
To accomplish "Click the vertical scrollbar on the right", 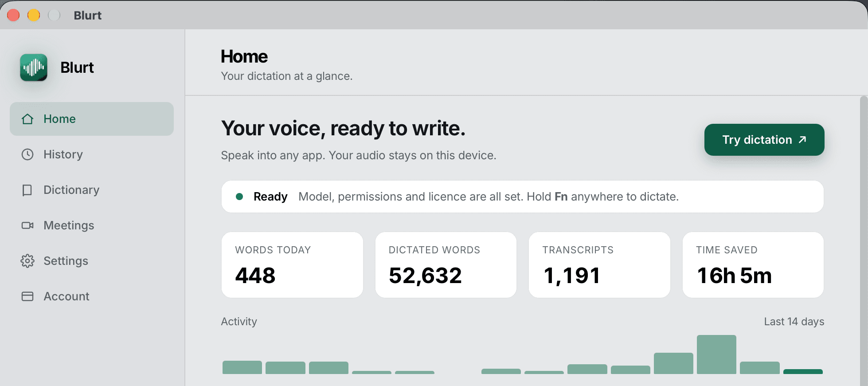I will [864, 241].
